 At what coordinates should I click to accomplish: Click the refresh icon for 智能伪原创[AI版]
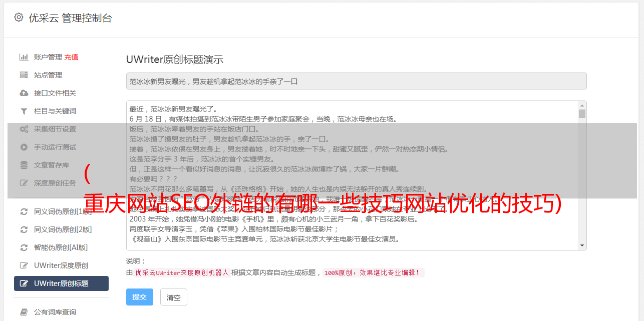tap(24, 247)
